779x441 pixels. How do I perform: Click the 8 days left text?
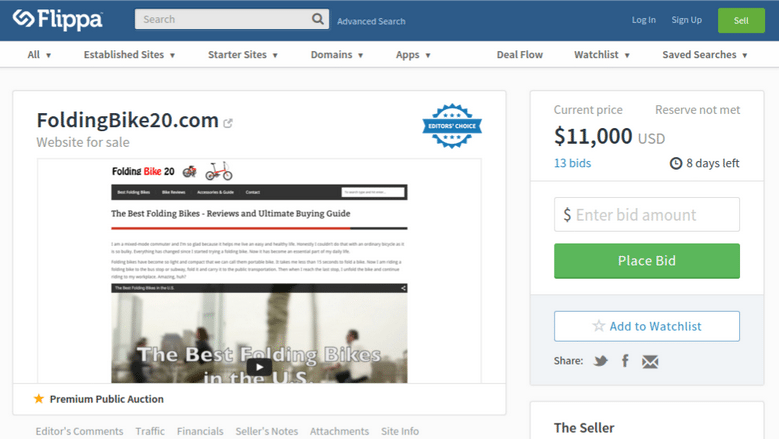[713, 163]
